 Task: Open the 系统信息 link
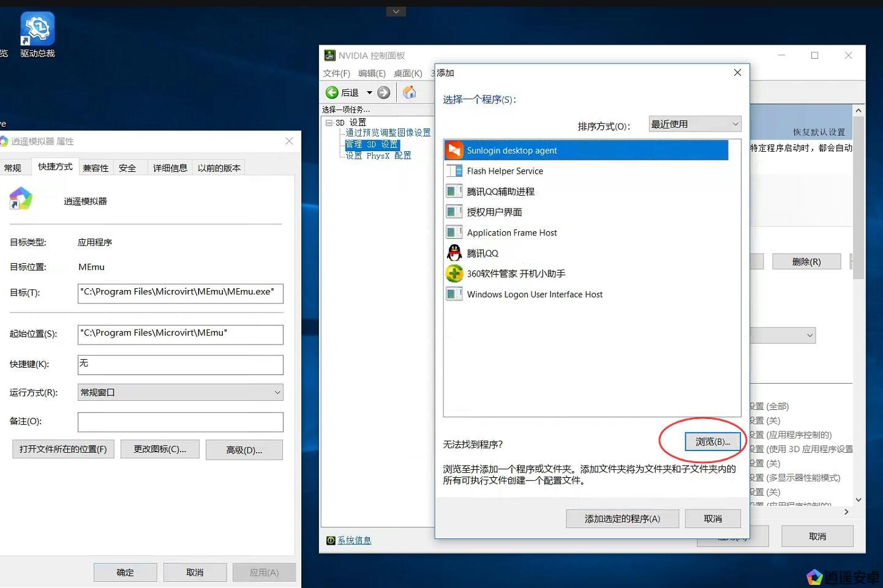click(x=354, y=540)
